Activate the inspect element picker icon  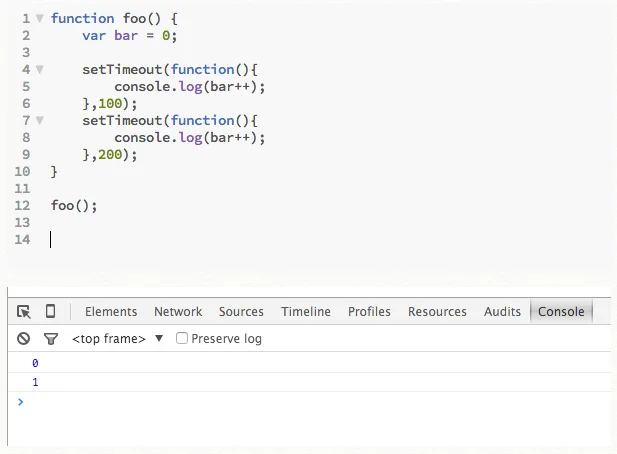pyautogui.click(x=24, y=312)
